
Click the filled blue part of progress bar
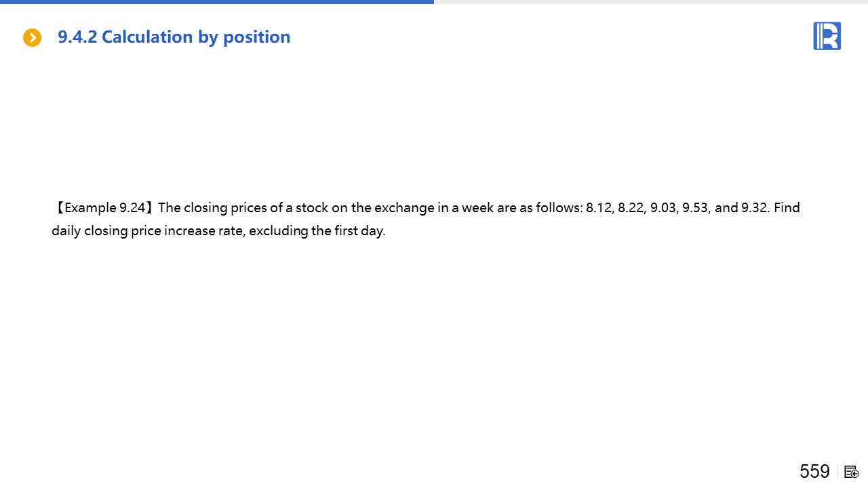click(x=217, y=2)
